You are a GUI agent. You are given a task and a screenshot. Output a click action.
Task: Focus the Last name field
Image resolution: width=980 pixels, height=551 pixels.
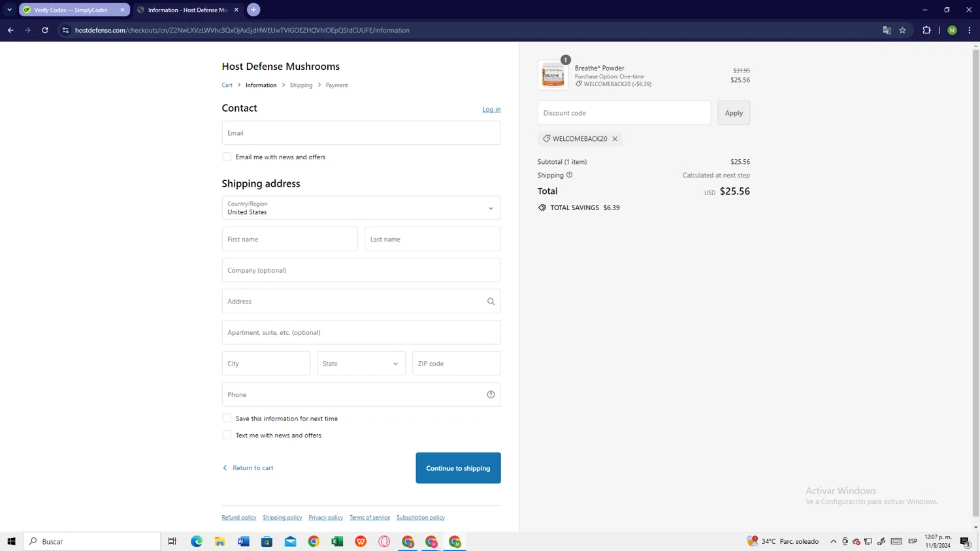[x=433, y=240]
